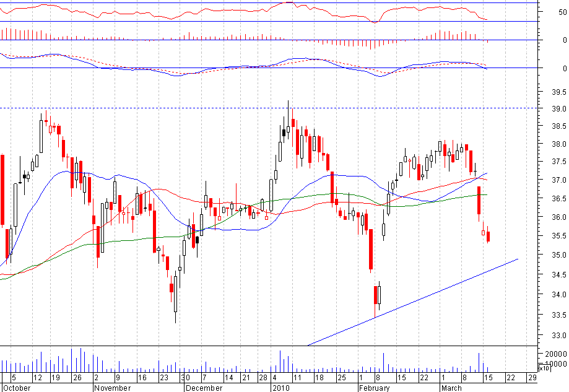Click the date label 1 above March
The height and width of the screenshot is (392, 569).
pos(443,378)
